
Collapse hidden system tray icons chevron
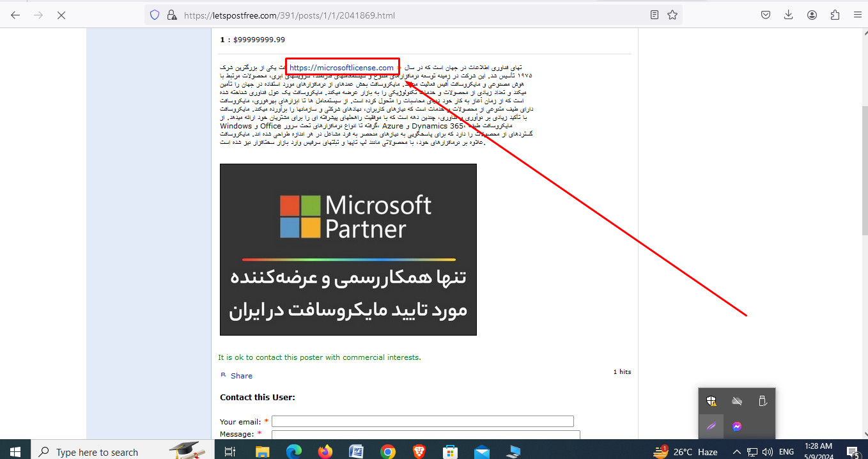(736, 451)
